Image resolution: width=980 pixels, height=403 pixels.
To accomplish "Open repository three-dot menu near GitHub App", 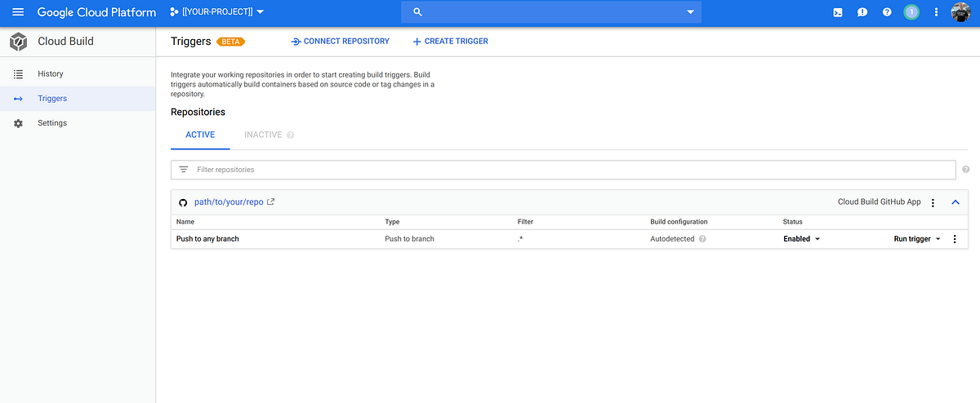I will [x=933, y=202].
